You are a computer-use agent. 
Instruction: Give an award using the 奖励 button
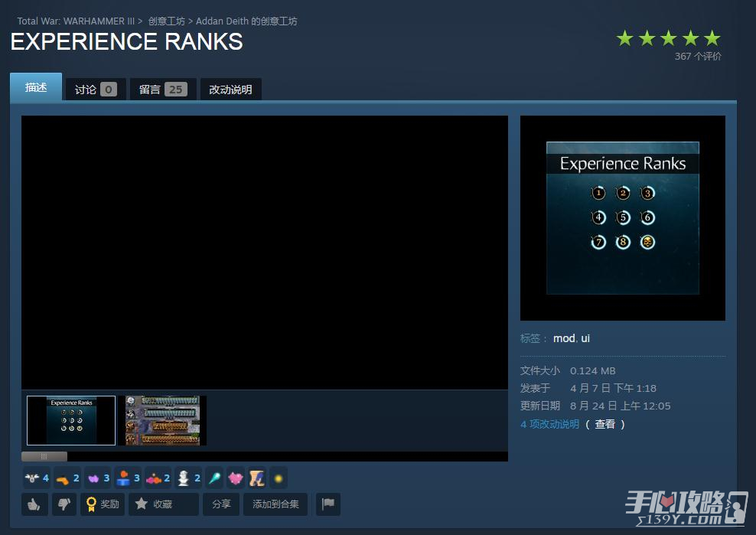point(103,504)
